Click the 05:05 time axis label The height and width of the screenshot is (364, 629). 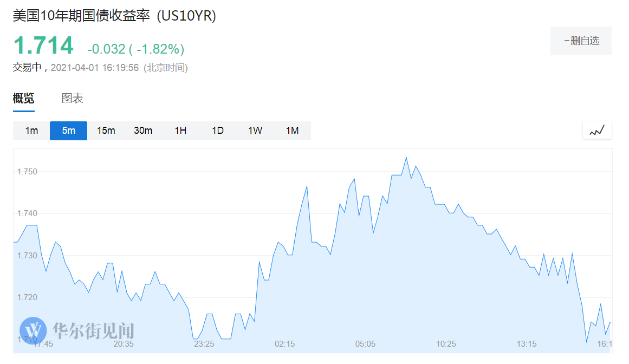[365, 344]
